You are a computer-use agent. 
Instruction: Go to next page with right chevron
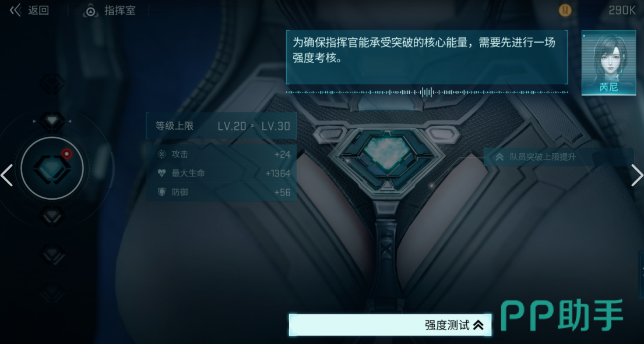[x=636, y=175]
